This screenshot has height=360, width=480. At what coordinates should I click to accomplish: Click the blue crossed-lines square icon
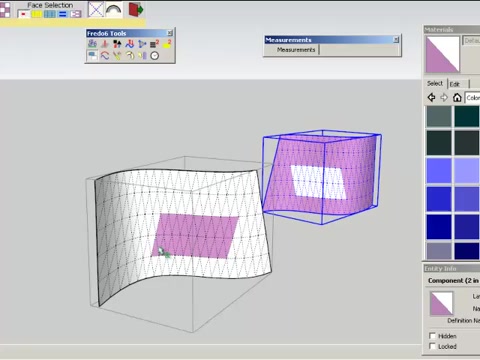pos(96,9)
